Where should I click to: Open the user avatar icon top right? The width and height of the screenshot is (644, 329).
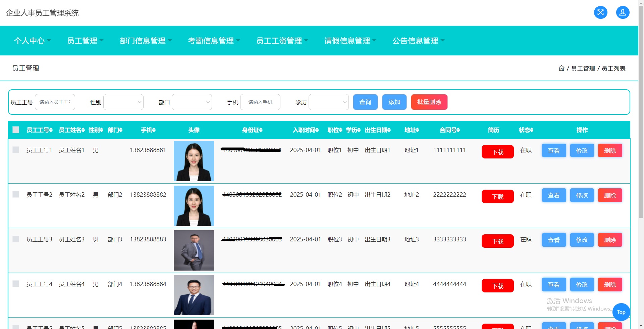pyautogui.click(x=623, y=12)
